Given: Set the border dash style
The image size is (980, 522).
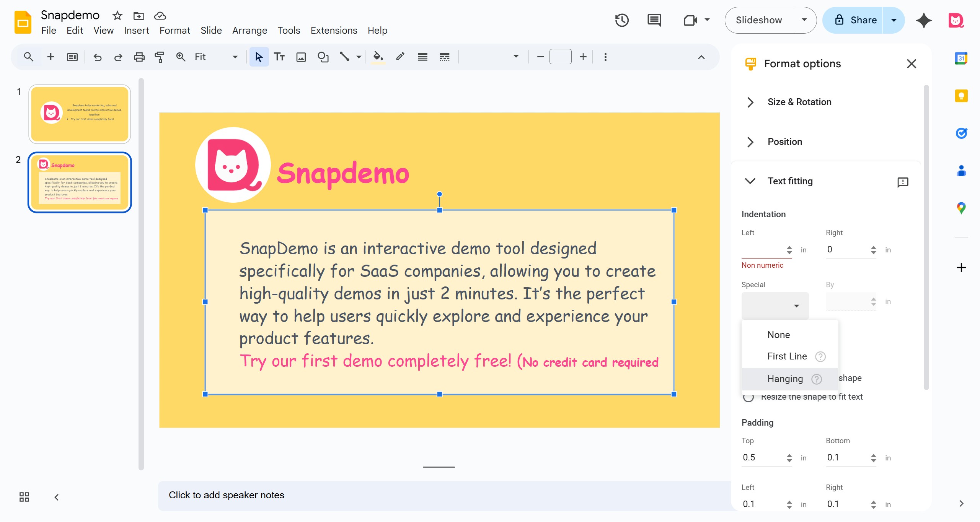Looking at the screenshot, I should (444, 57).
